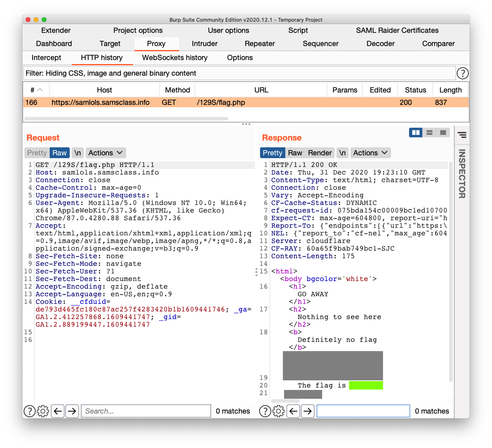Go to previous match in Response search

point(293,411)
